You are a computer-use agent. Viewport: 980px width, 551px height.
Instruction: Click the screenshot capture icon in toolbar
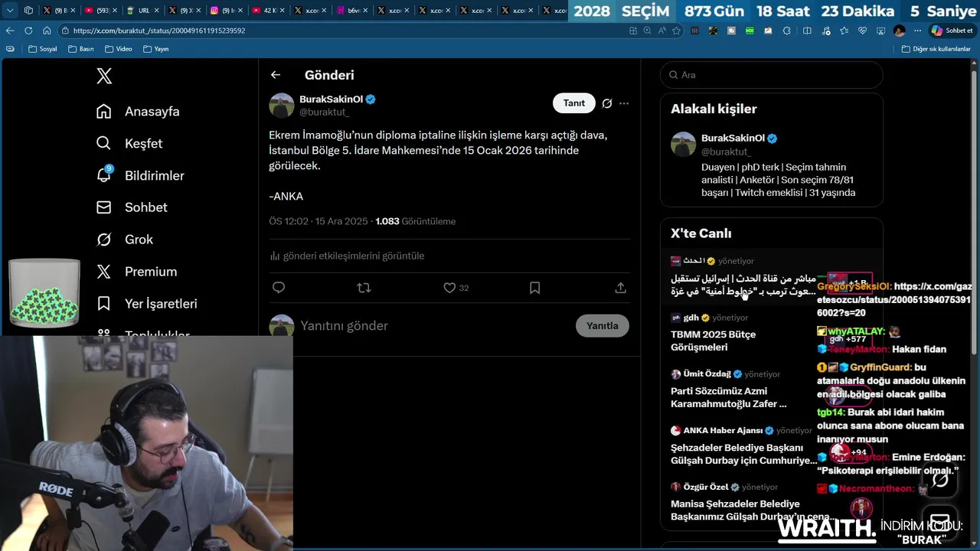(x=881, y=31)
